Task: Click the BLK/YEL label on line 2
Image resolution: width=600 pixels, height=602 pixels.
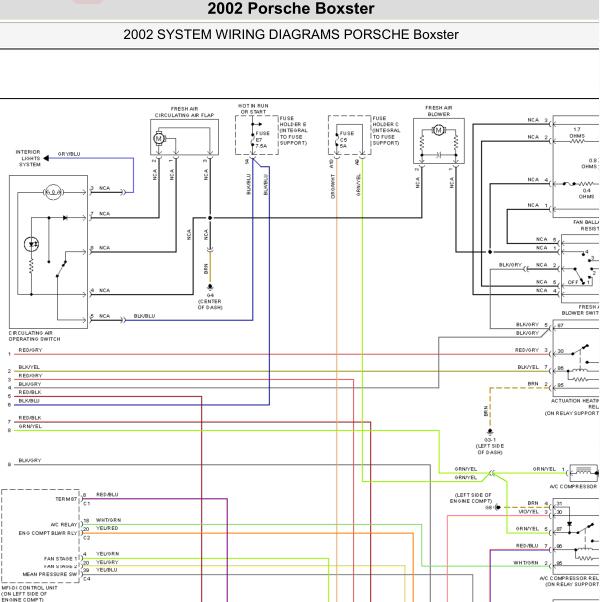Action: tap(29, 367)
